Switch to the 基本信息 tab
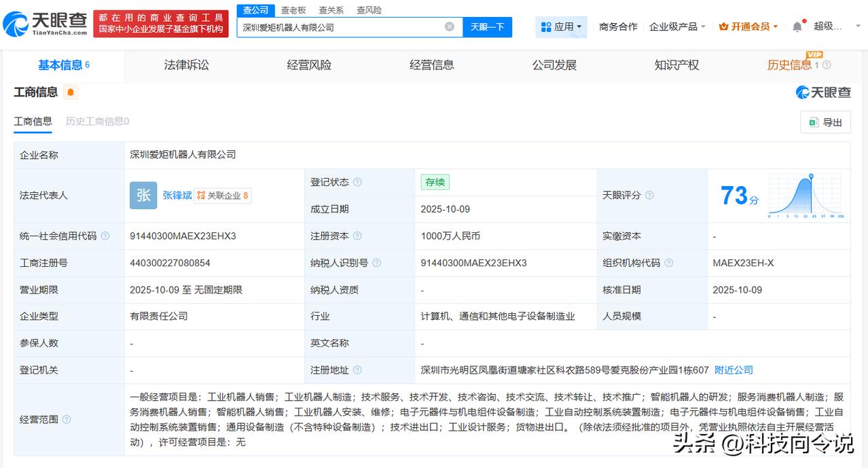The height and width of the screenshot is (468, 868). click(x=64, y=65)
